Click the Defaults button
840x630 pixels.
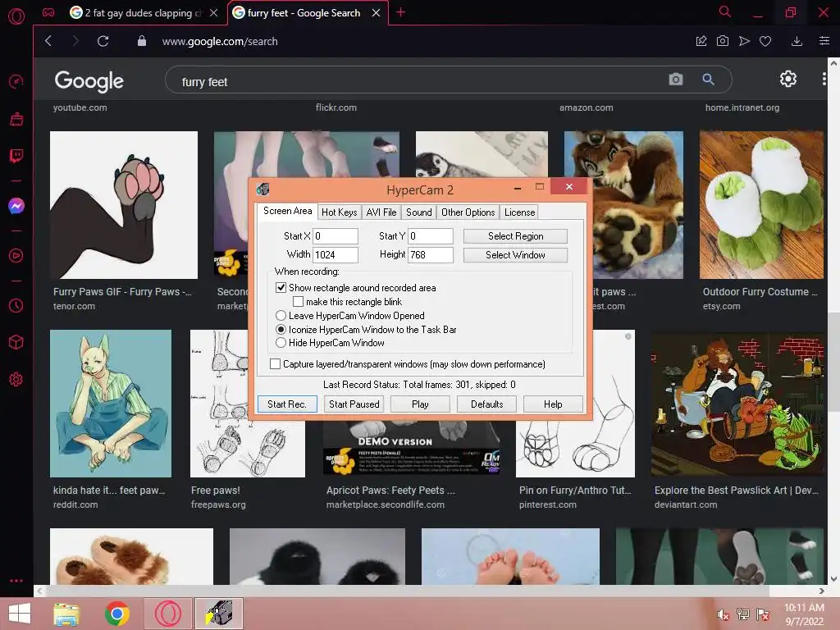(487, 404)
